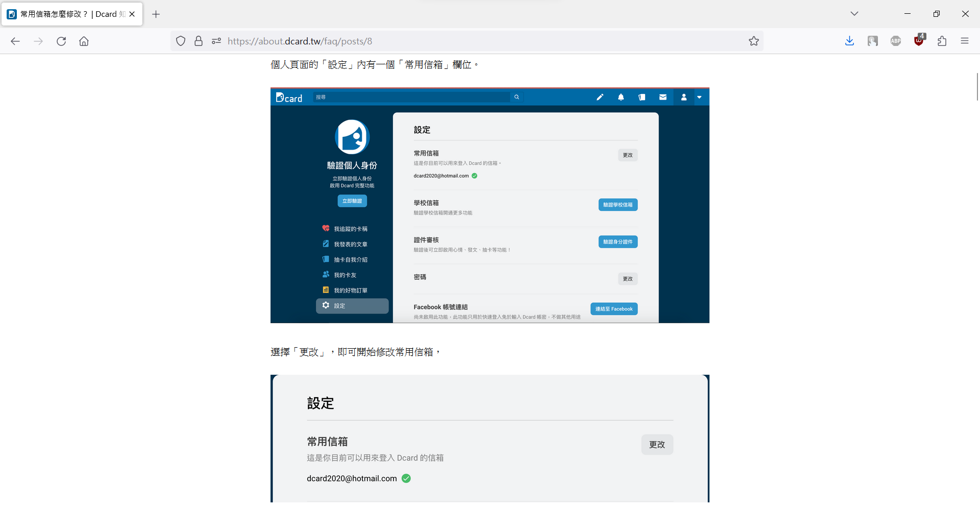Click the text dcard2020@hotmail.com in lower screenshot
This screenshot has width=980, height=508.
pyautogui.click(x=352, y=479)
